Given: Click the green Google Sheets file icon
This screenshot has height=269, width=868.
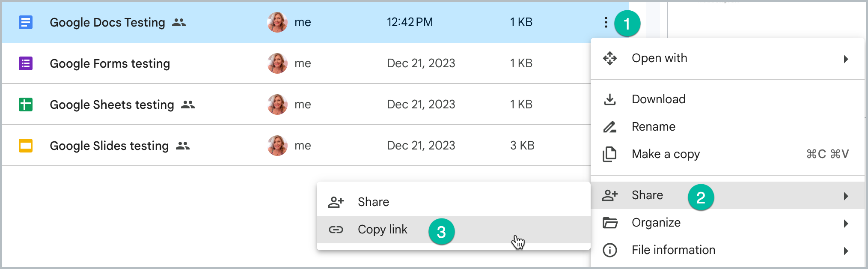Looking at the screenshot, I should 26,105.
